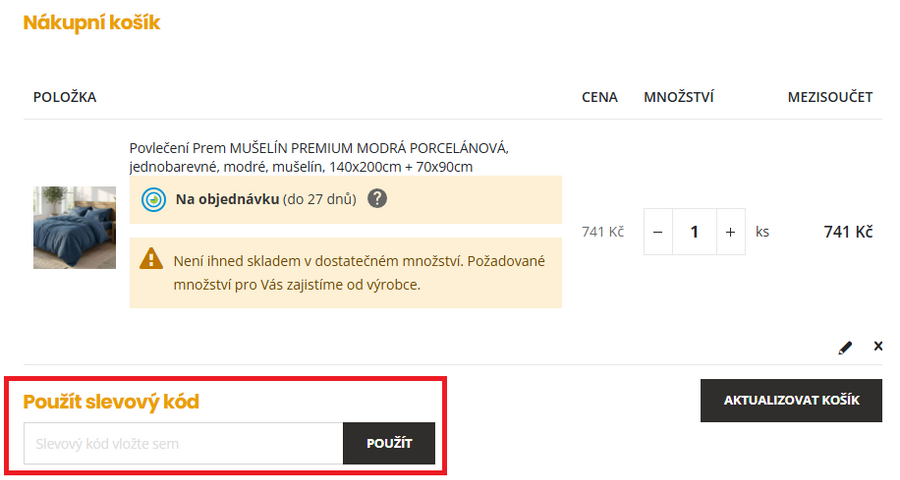Focus the 'Slevový kód vložte sem' field
900x480 pixels.
pyautogui.click(x=183, y=443)
